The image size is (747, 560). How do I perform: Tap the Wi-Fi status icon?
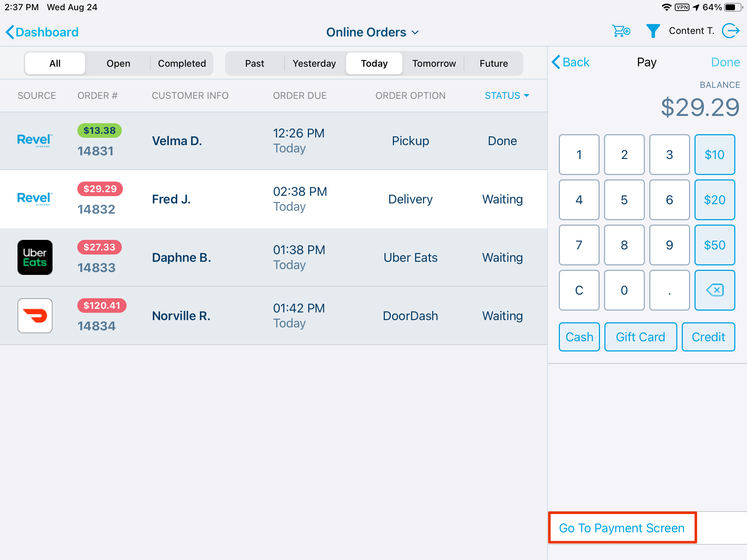coord(666,7)
